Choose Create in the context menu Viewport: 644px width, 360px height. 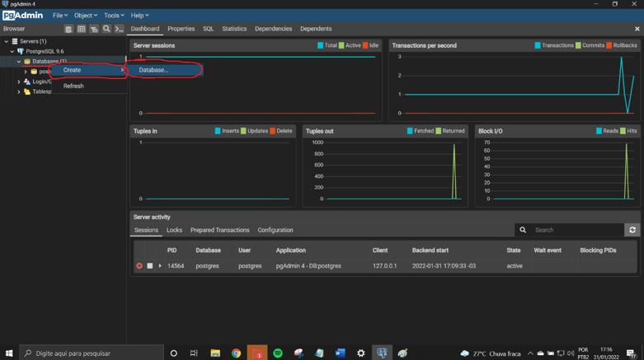click(89, 70)
